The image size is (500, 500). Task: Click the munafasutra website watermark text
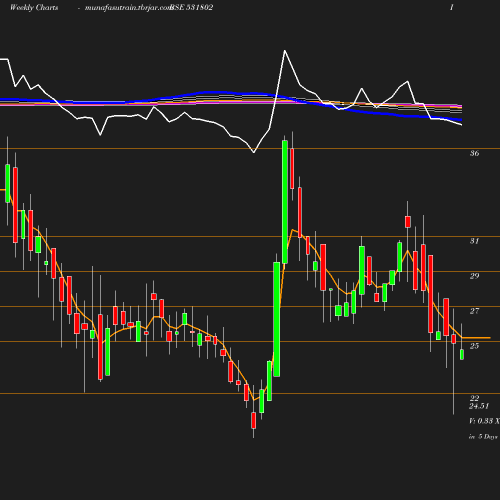coord(128,8)
